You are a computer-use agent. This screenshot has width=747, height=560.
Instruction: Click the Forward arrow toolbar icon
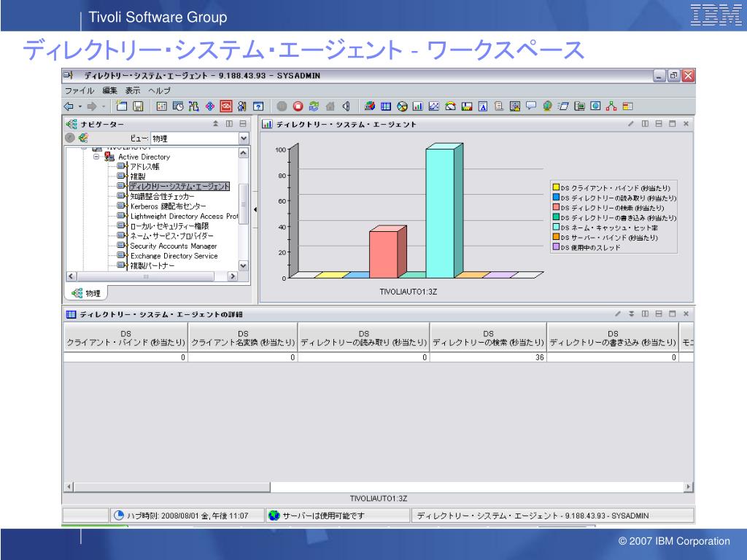pos(92,106)
